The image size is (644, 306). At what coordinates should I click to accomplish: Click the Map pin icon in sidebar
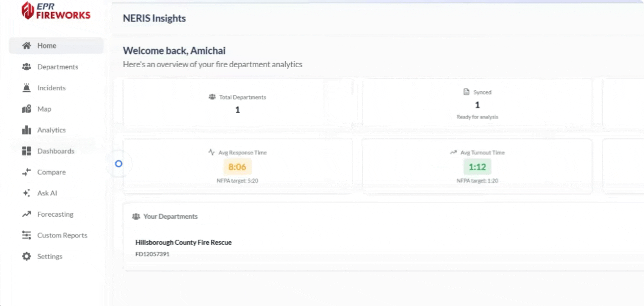pos(27,109)
